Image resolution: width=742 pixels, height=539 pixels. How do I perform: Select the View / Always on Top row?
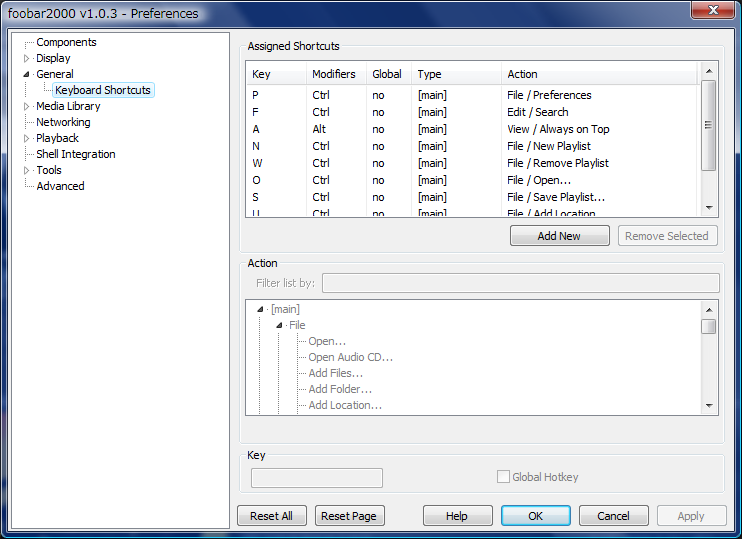pos(472,130)
